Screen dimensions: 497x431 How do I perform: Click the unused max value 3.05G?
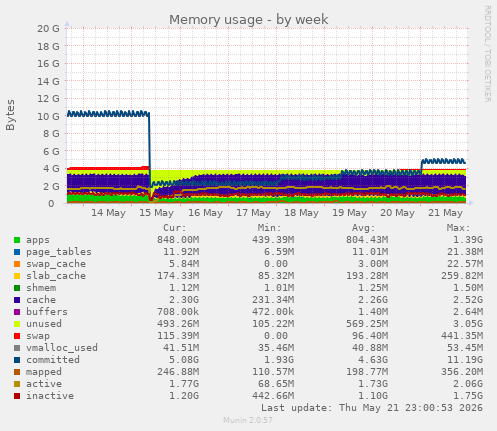click(x=468, y=324)
